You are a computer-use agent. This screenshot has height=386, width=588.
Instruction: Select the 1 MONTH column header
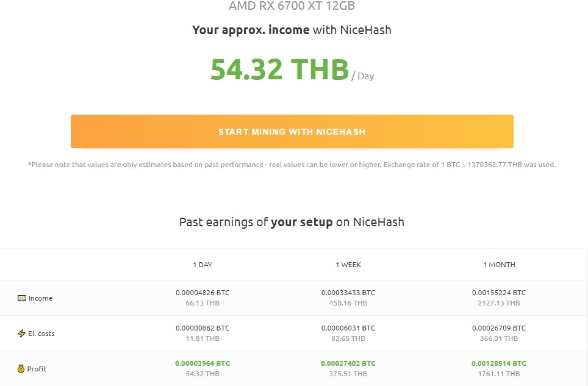tap(499, 265)
